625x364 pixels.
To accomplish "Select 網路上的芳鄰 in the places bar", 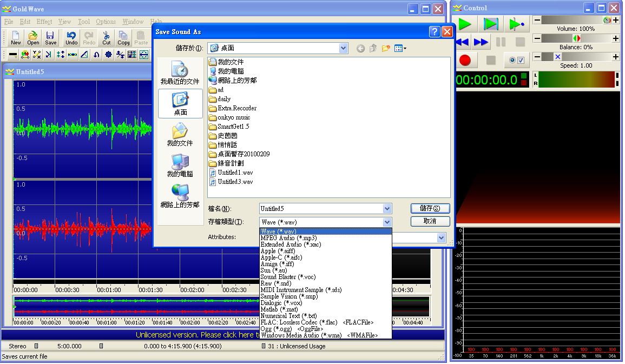I will pyautogui.click(x=180, y=196).
